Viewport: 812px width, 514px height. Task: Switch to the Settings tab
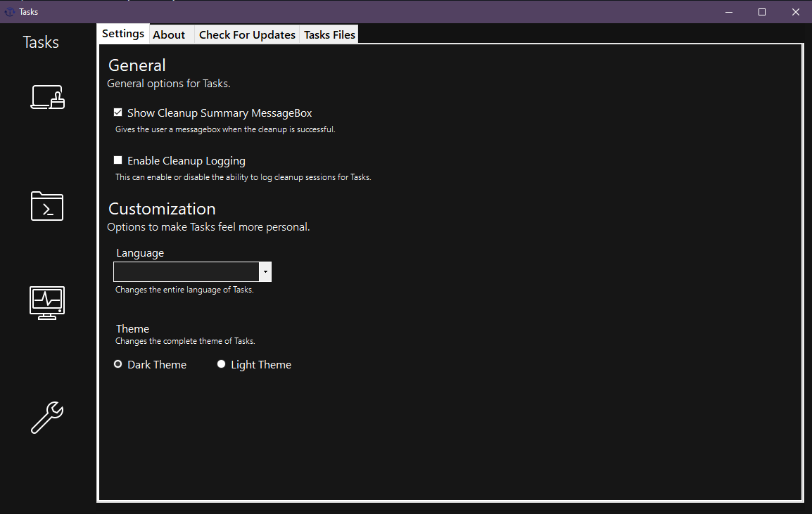click(123, 34)
